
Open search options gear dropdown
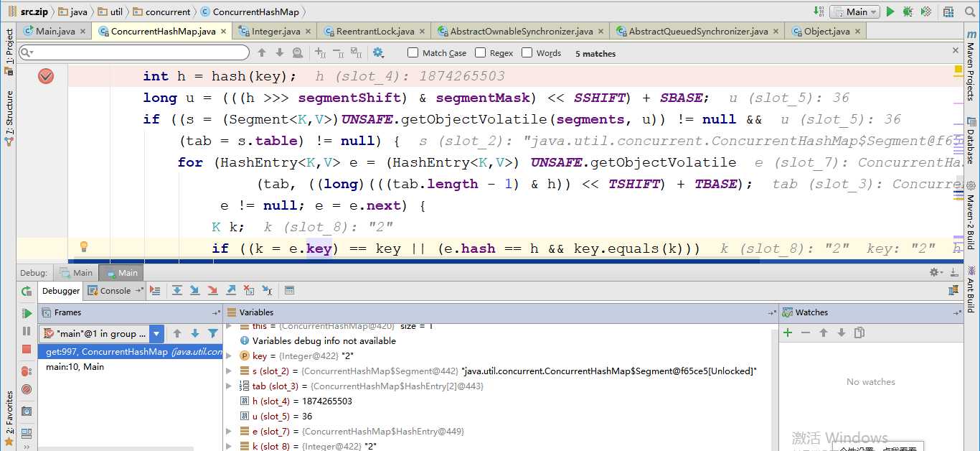coord(379,52)
